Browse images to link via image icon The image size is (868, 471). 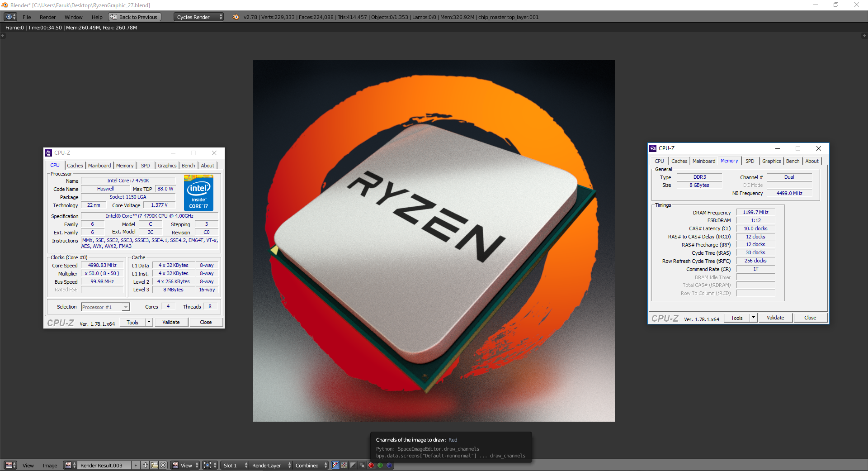tap(70, 465)
